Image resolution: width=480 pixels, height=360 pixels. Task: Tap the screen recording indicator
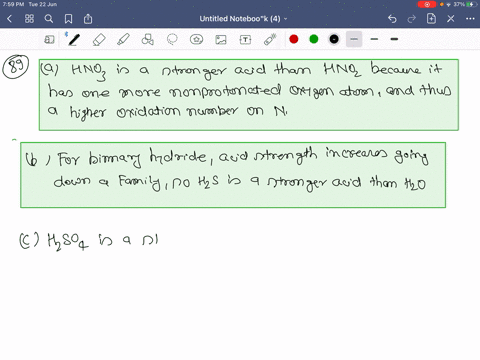click(x=427, y=4)
